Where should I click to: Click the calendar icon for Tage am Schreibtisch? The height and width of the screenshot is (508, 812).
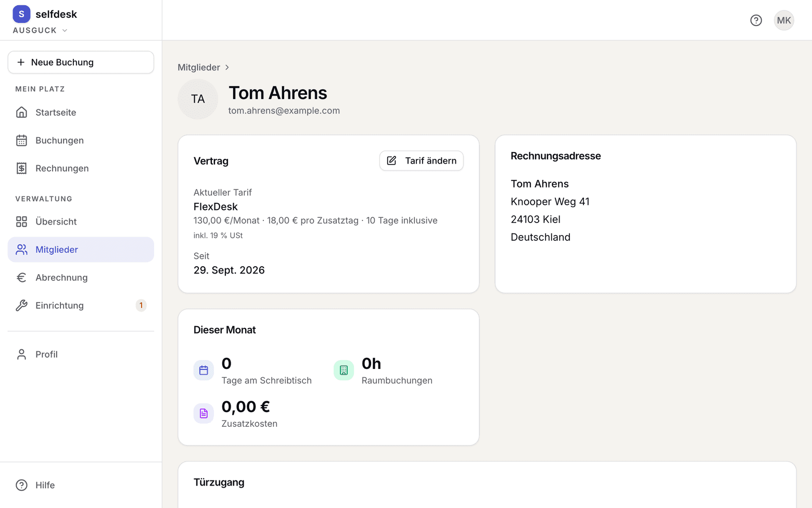204,370
